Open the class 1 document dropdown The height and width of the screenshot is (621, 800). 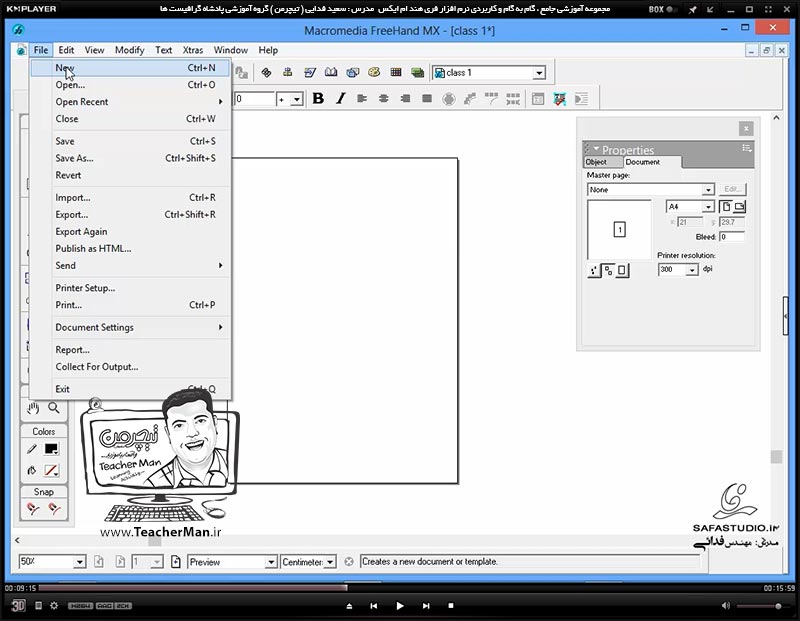coord(539,73)
